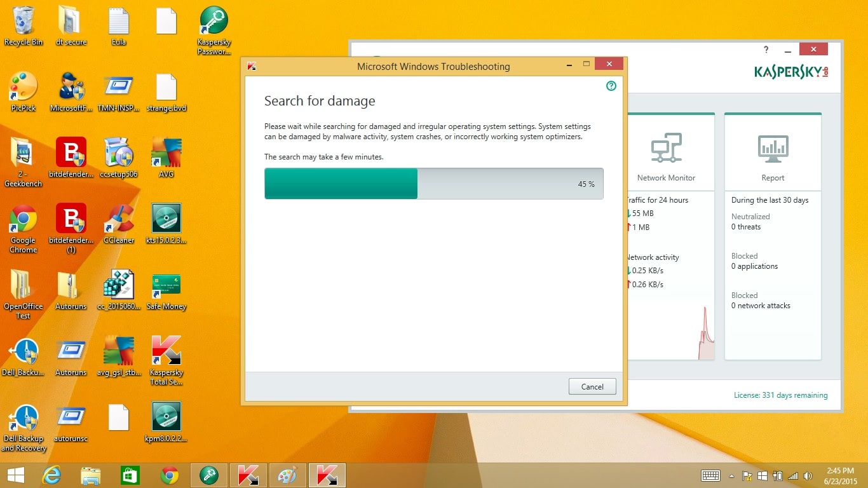This screenshot has width=868, height=488.
Task: Switch to Kaspersky Password Manager taskbar item
Action: tap(209, 475)
